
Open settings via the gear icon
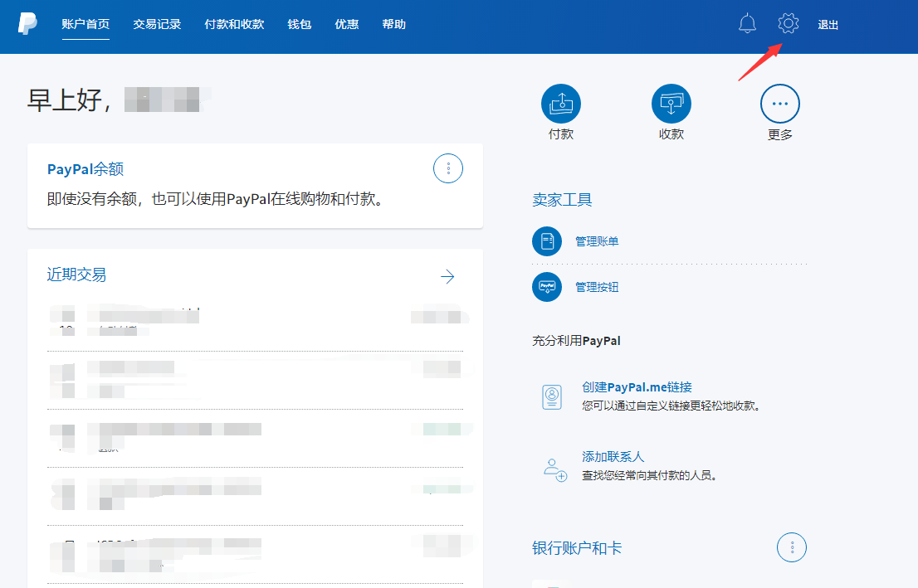pyautogui.click(x=789, y=24)
